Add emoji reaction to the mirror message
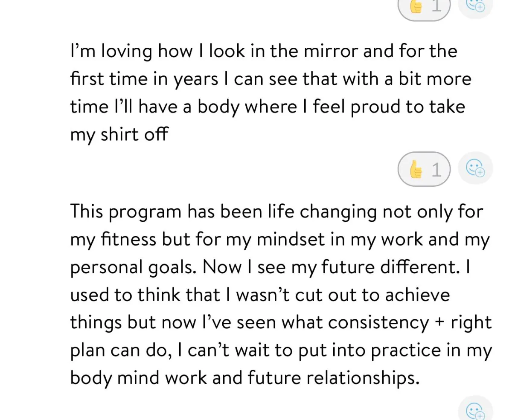Screen dimensions: 512x420 475,168
